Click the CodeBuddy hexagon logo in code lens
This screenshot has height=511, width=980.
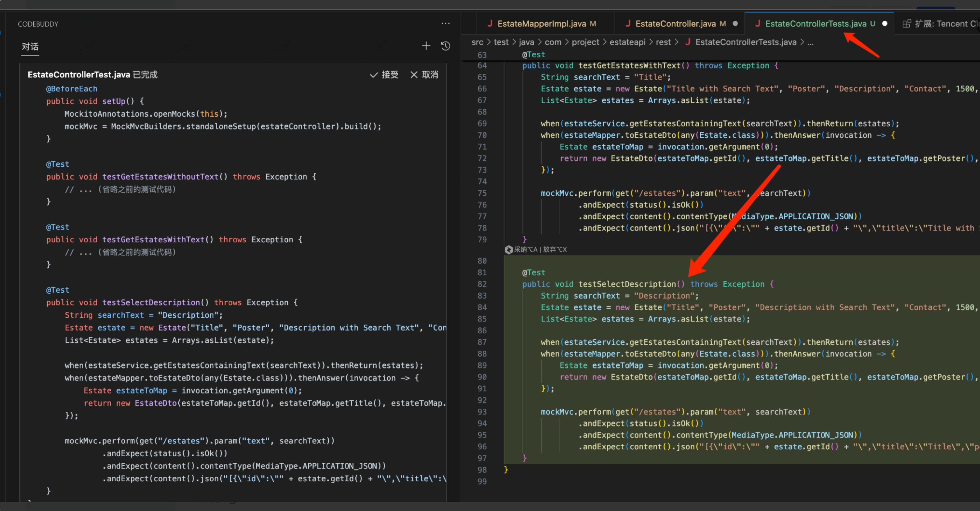pos(509,250)
